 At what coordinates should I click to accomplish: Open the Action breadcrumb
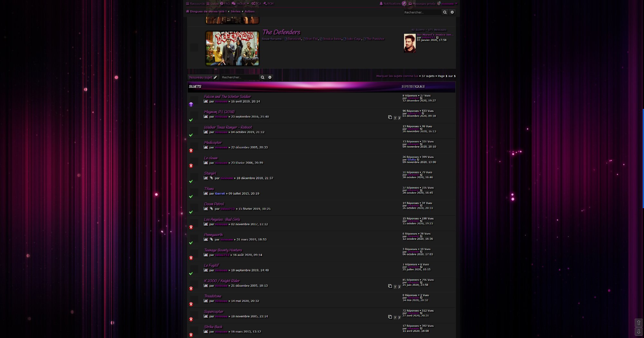pyautogui.click(x=250, y=11)
